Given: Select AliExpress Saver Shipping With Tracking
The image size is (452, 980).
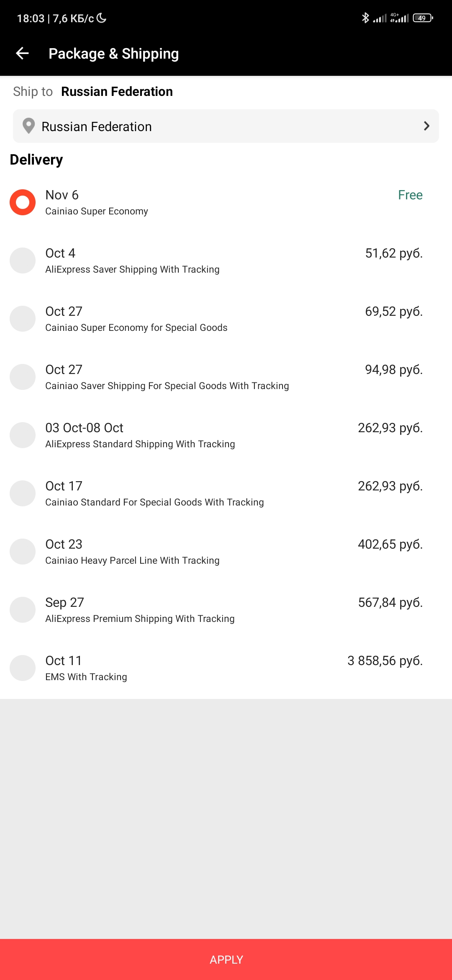Looking at the screenshot, I should tap(23, 260).
